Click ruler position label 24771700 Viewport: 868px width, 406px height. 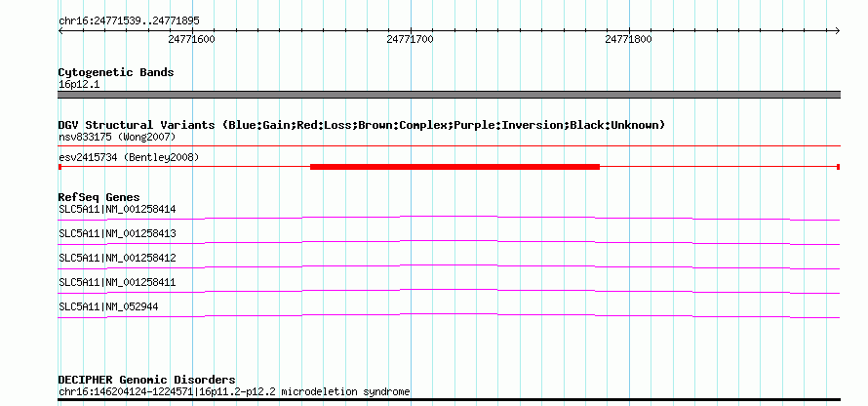pos(411,39)
